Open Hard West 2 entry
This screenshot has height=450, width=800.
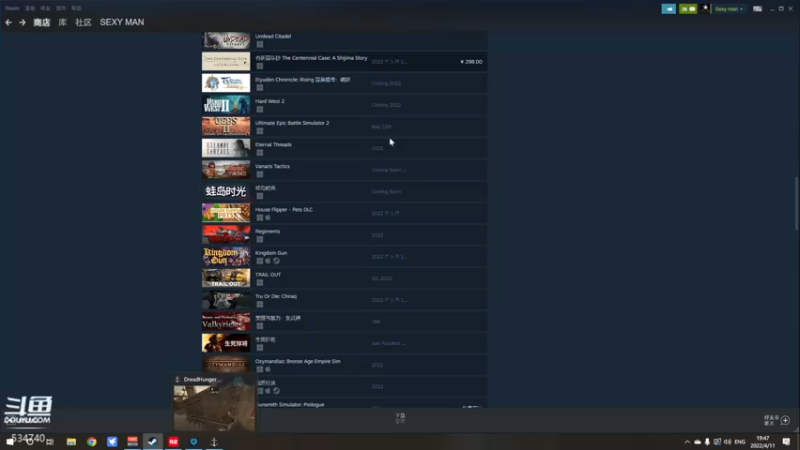[x=344, y=105]
